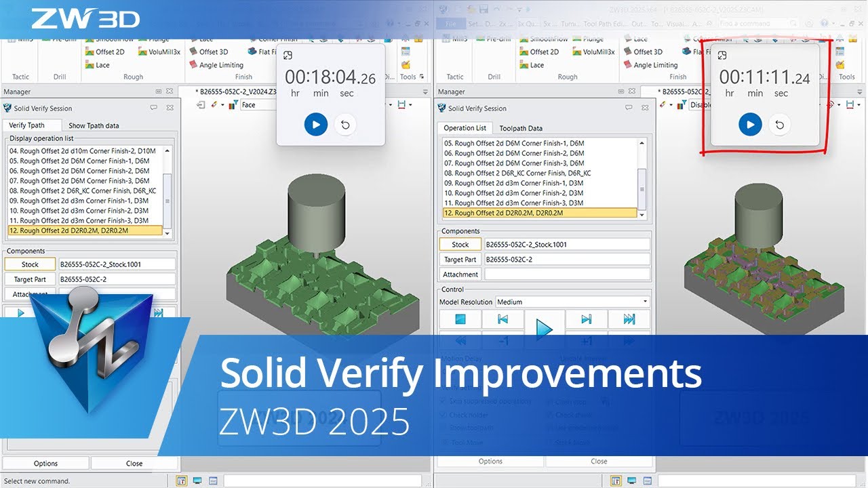Float the left Manager panel
This screenshot has width=868, height=488.
(x=159, y=91)
